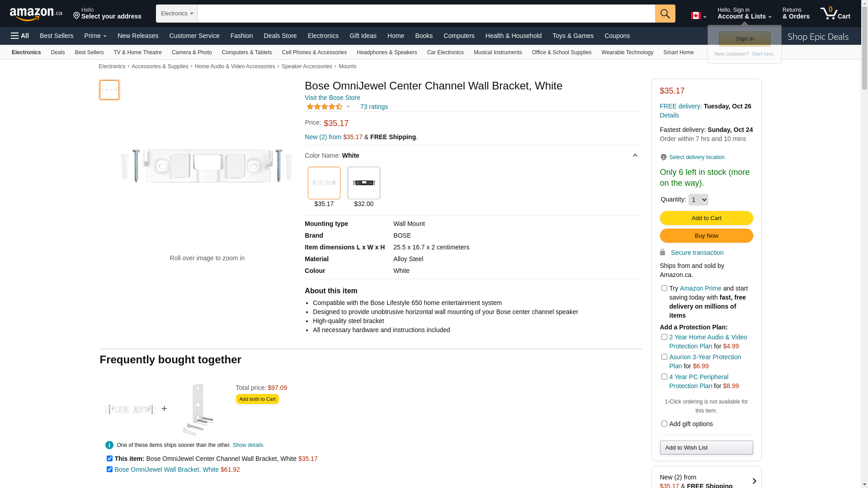The image size is (868, 488).
Task: Open the Electronics search category dropdown
Action: click(x=177, y=14)
